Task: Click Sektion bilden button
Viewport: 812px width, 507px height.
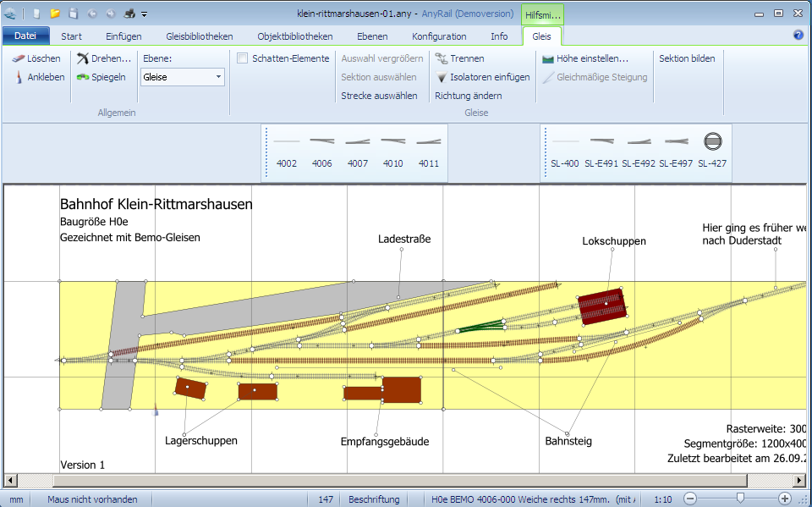Action: coord(687,58)
